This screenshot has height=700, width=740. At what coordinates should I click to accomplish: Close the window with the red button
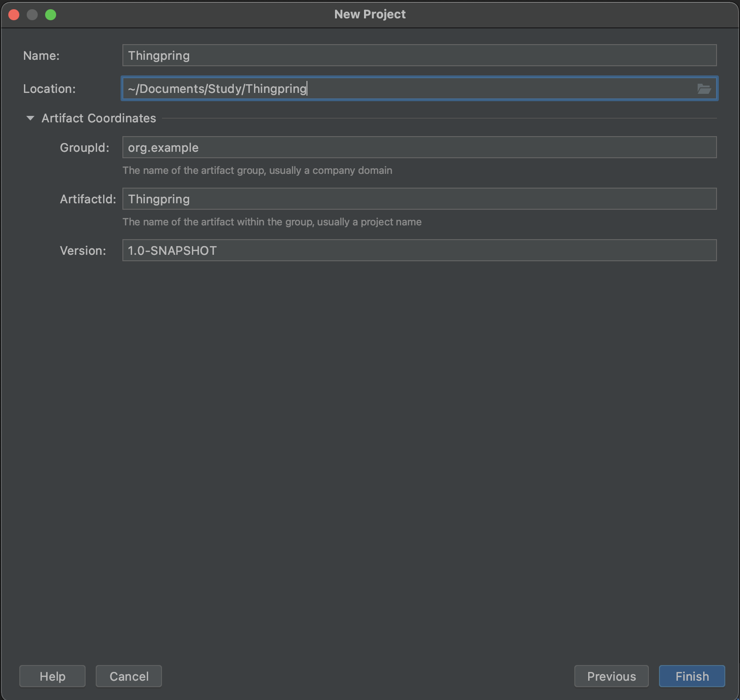[14, 15]
